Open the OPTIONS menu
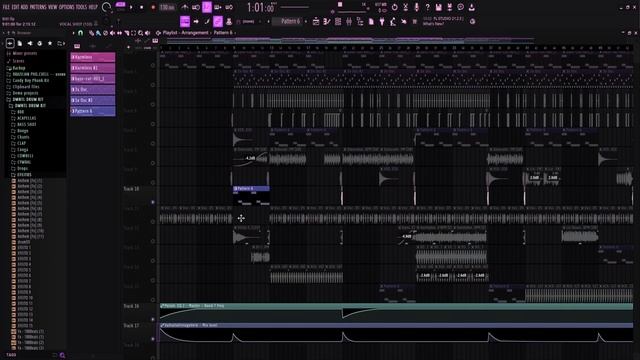Image resolution: width=640 pixels, height=360 pixels. 67,7
